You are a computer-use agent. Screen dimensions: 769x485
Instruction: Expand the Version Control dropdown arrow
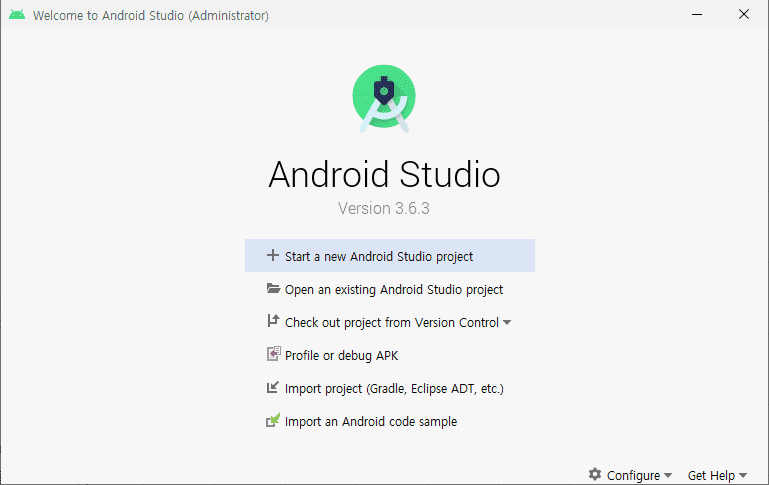point(507,323)
